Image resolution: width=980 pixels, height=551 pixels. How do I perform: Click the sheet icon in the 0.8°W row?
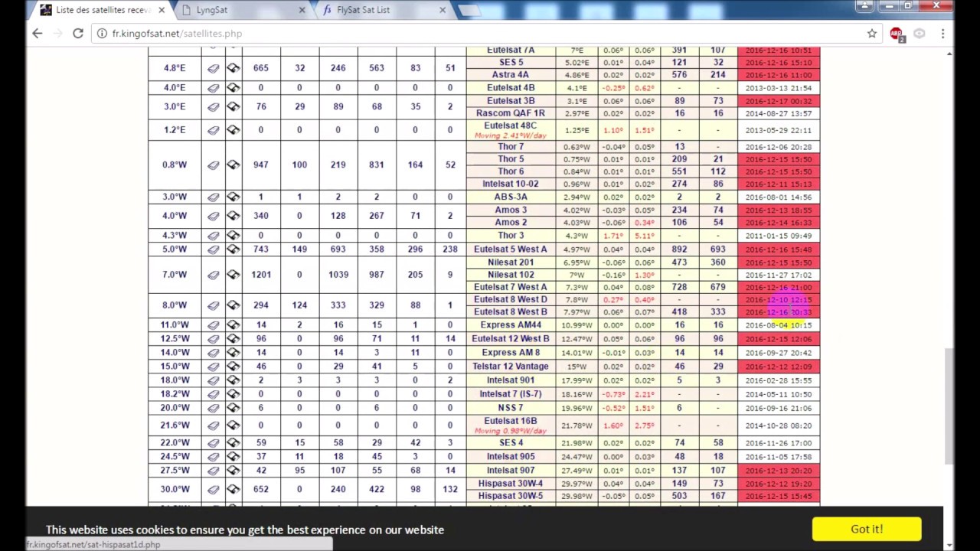[x=213, y=165]
